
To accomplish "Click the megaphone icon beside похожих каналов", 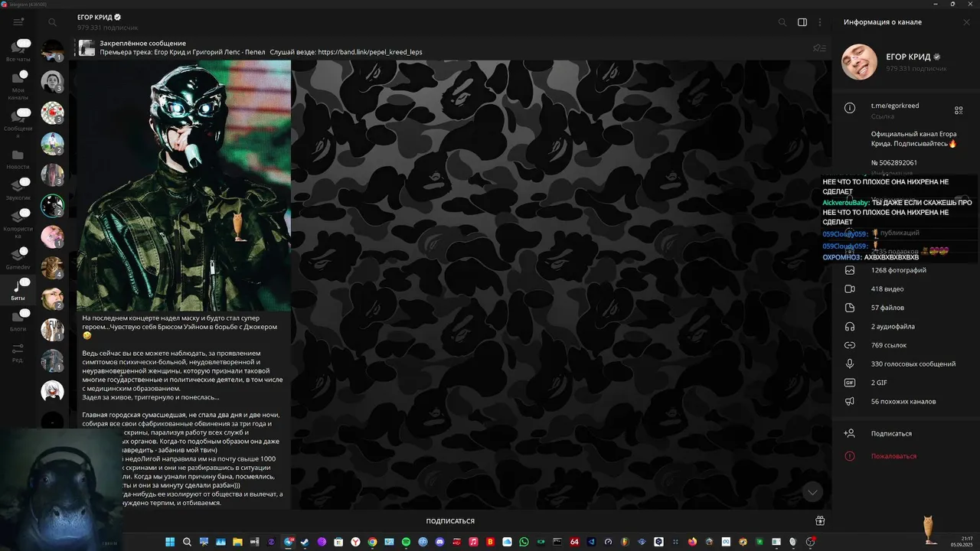I will (850, 402).
